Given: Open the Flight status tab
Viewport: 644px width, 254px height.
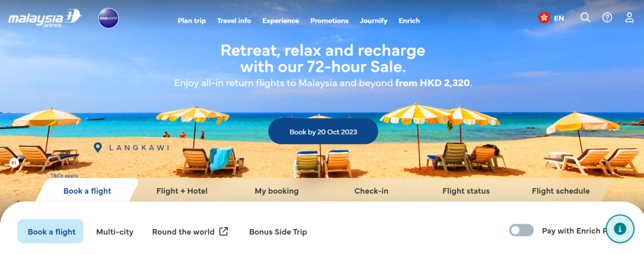Looking at the screenshot, I should [466, 190].
